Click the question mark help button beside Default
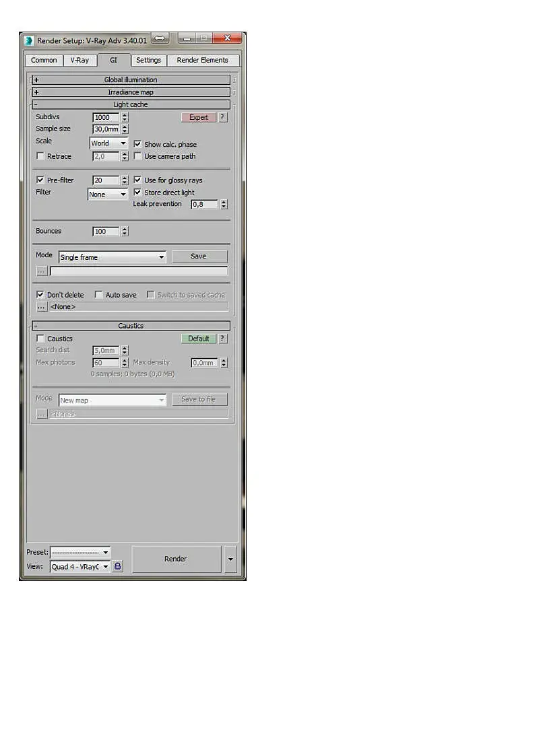Image resolution: width=537 pixels, height=756 pixels. point(222,339)
